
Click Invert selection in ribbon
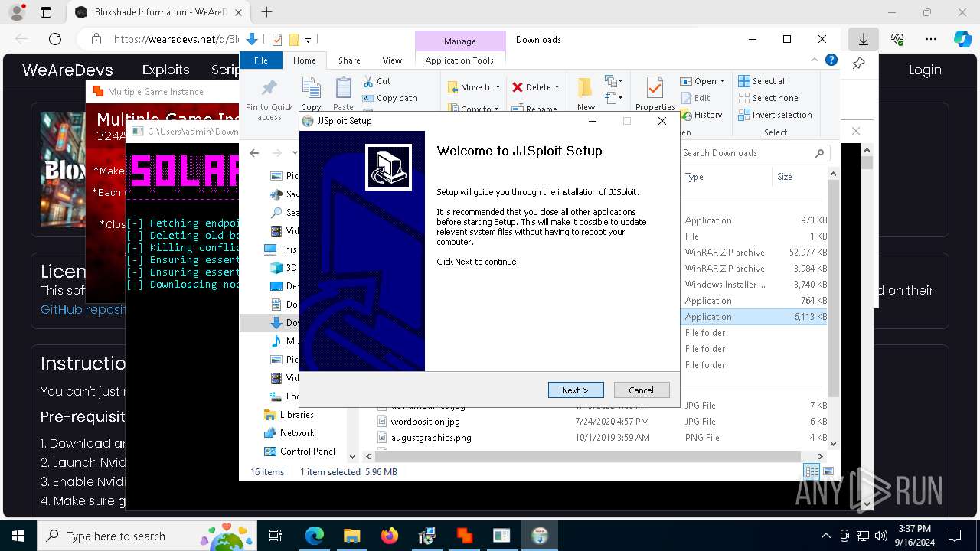click(775, 115)
